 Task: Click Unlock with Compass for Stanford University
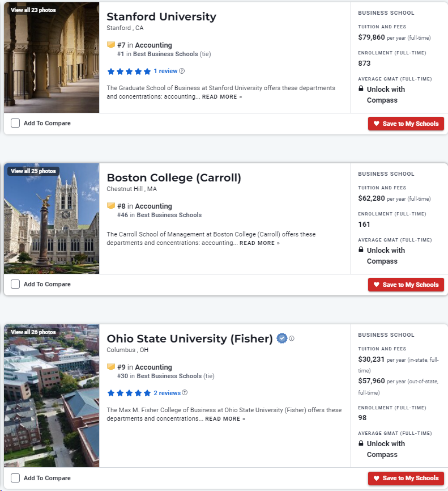386,95
